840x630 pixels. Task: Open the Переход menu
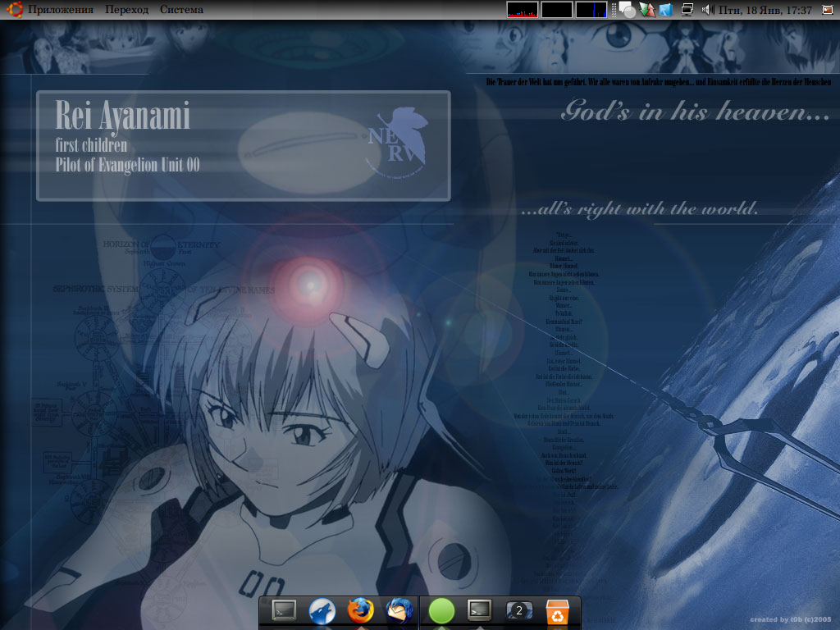127,10
